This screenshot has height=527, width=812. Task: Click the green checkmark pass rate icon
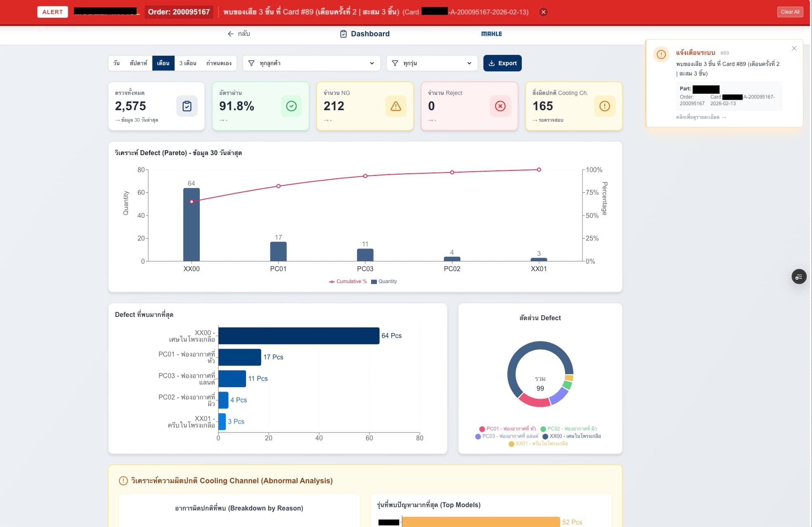tap(291, 106)
